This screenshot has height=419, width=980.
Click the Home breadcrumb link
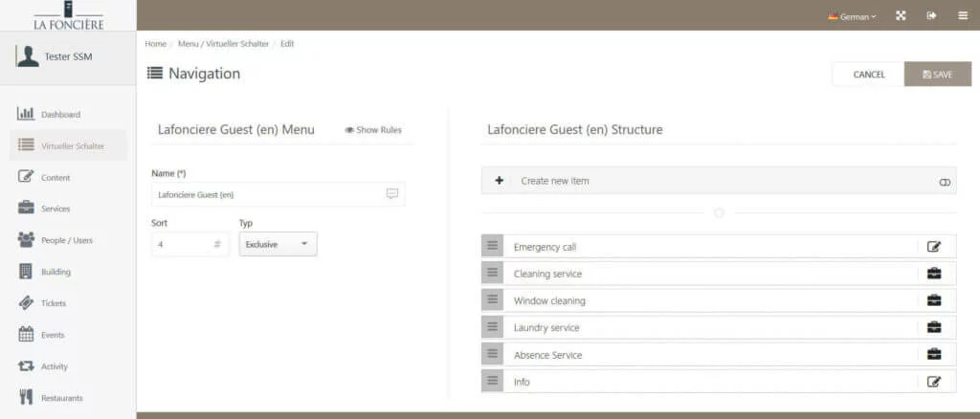(155, 44)
